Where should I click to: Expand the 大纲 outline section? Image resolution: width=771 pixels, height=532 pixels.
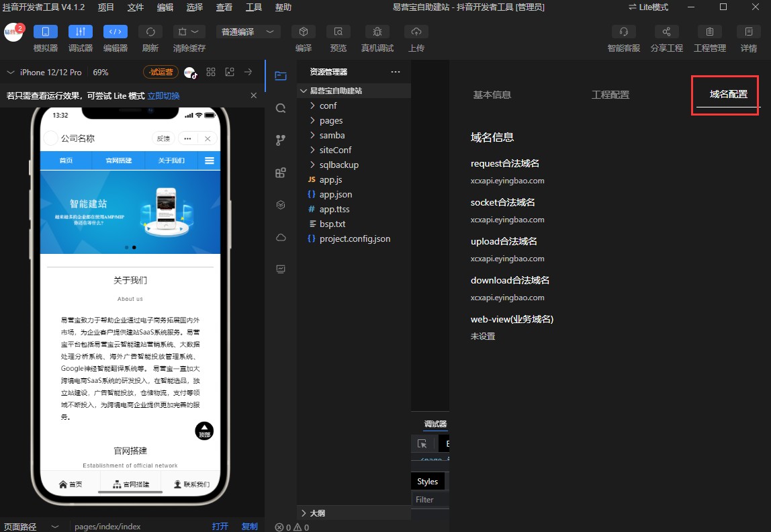click(317, 513)
